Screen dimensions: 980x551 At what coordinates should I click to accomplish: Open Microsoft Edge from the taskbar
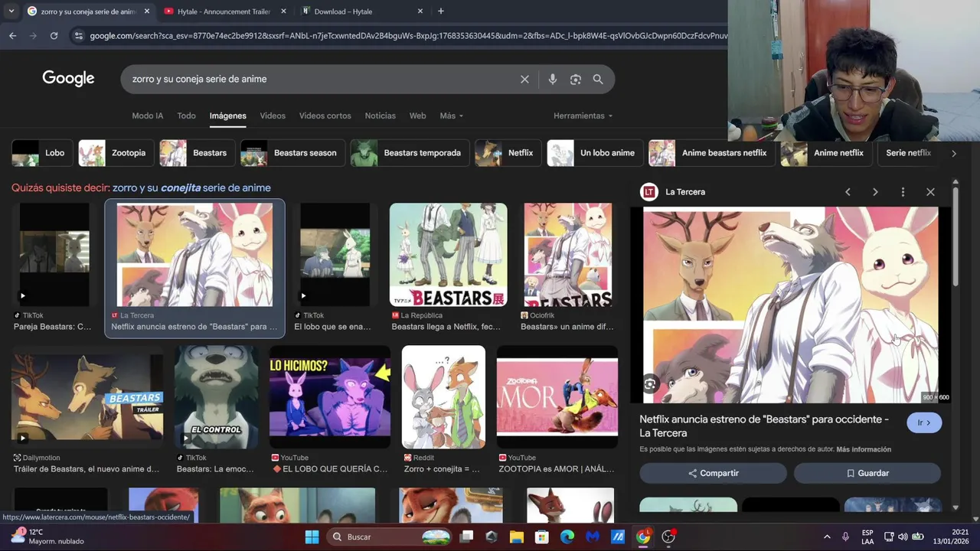(x=567, y=536)
